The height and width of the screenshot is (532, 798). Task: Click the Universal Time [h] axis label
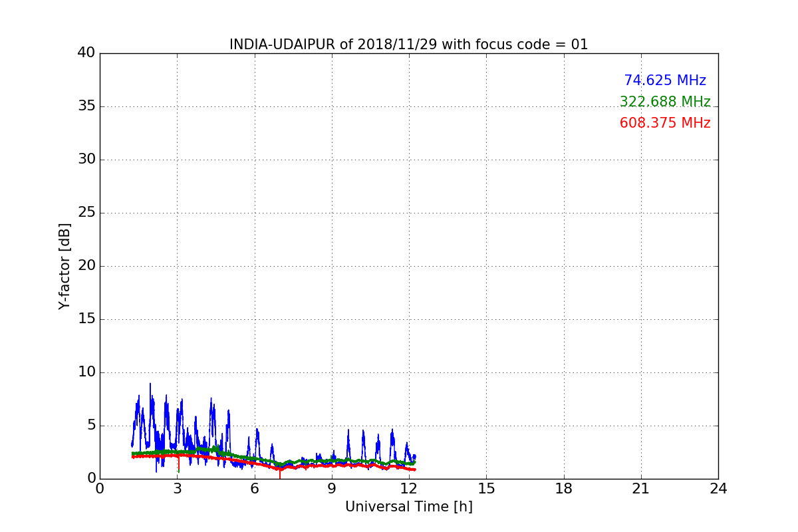(409, 507)
